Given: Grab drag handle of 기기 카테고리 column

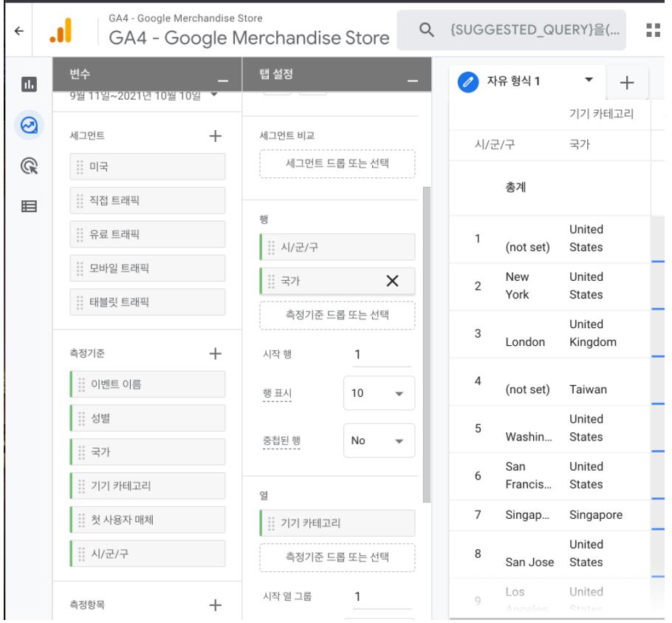Looking at the screenshot, I should [x=271, y=523].
